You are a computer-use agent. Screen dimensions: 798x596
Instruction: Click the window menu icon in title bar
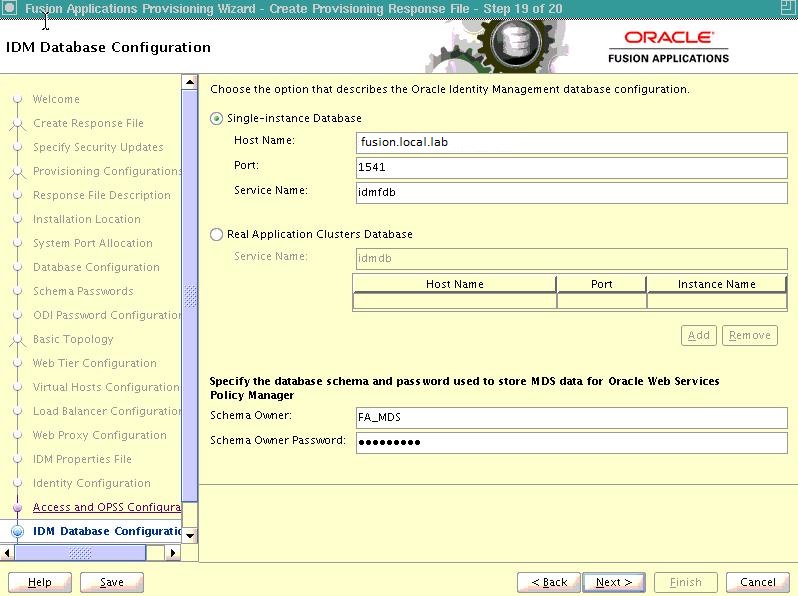coord(9,8)
